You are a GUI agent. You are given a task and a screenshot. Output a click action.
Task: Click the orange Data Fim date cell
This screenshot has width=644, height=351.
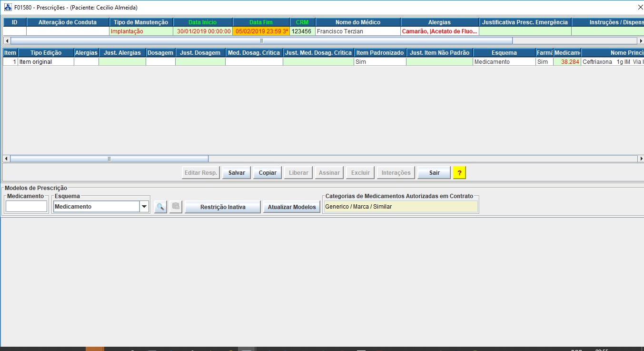(261, 31)
